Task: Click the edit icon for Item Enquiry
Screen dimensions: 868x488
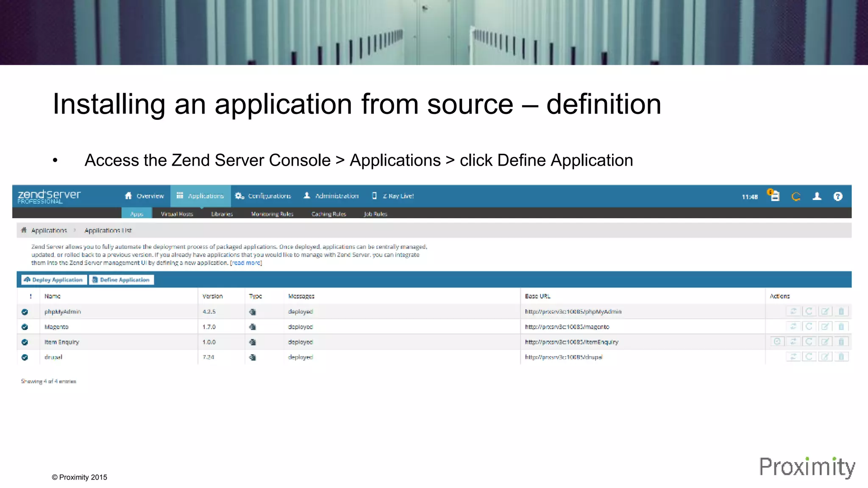Action: [825, 341]
